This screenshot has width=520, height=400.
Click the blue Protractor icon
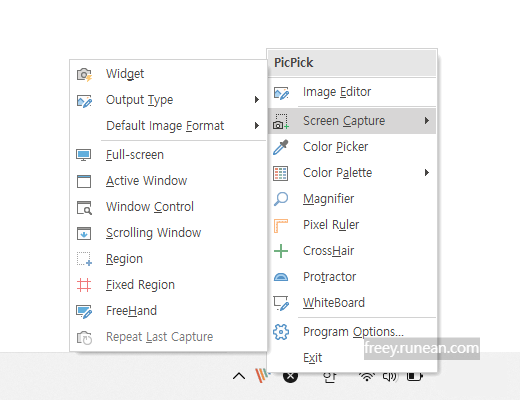click(x=281, y=277)
